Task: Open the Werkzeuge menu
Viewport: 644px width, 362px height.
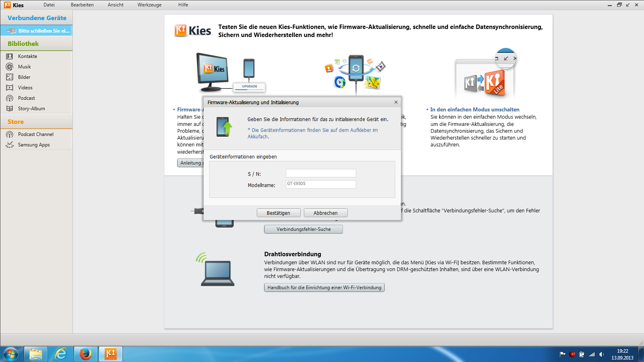Action: pyautogui.click(x=149, y=5)
